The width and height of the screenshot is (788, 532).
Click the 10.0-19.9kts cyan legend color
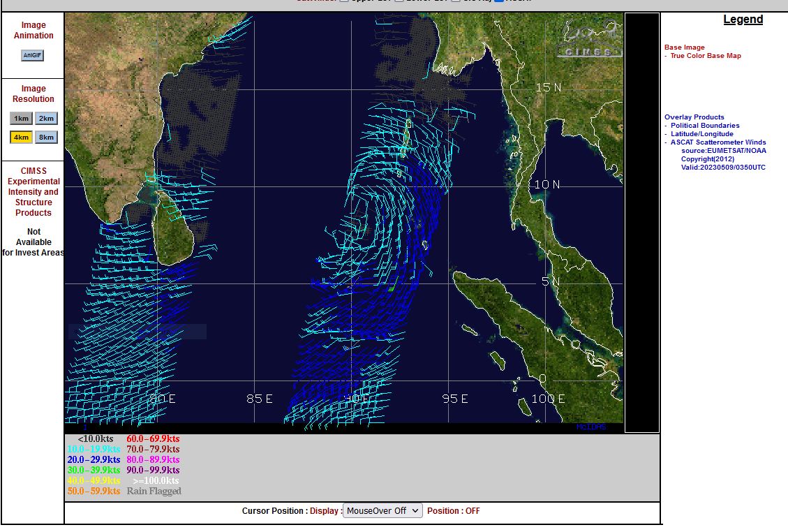pos(94,450)
